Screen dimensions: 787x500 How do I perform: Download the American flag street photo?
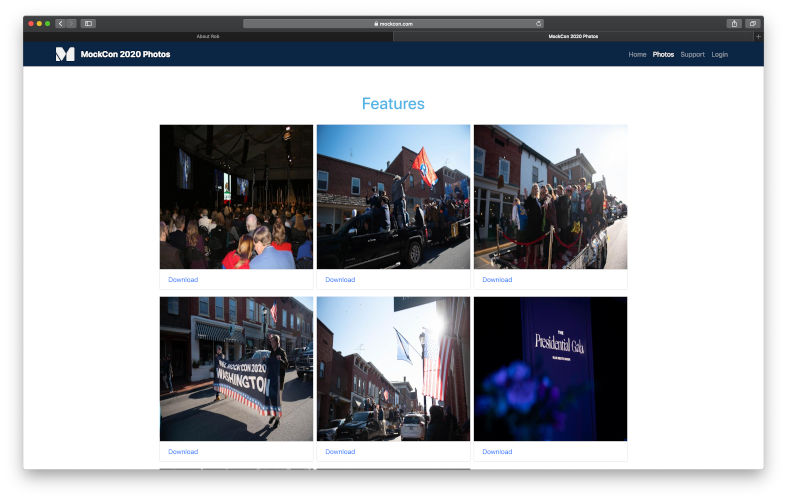click(x=340, y=452)
